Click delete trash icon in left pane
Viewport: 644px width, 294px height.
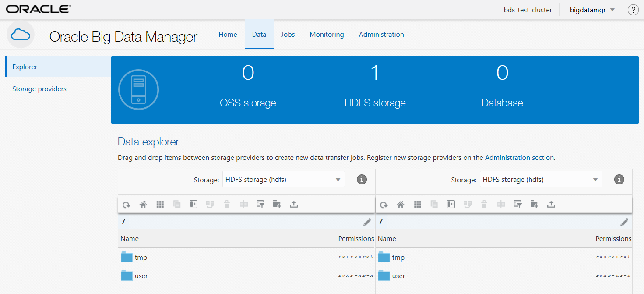[227, 204]
